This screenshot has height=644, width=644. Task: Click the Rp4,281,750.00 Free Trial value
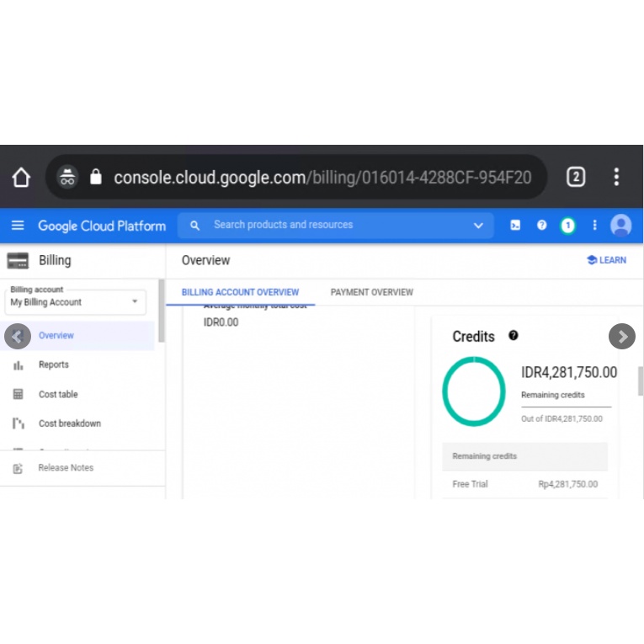click(568, 484)
